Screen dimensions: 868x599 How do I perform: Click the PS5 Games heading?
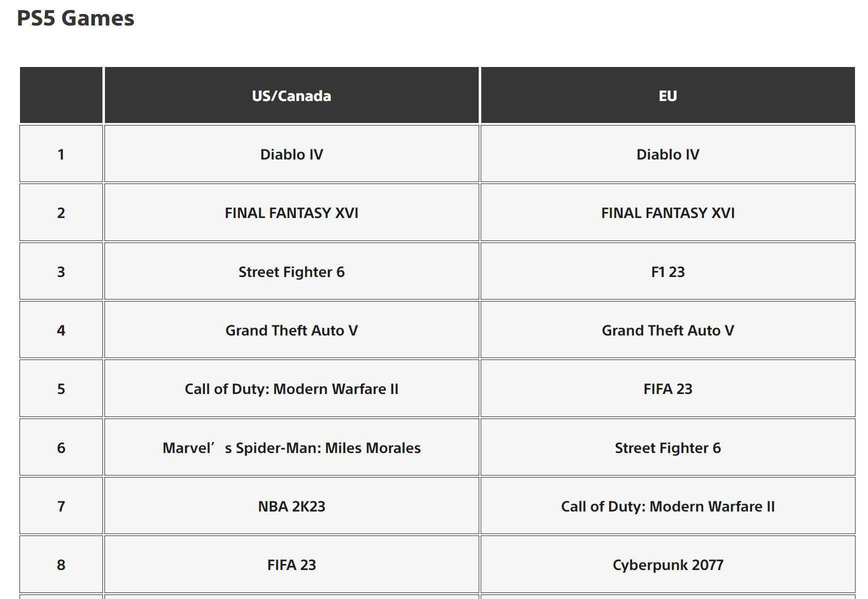click(x=75, y=18)
